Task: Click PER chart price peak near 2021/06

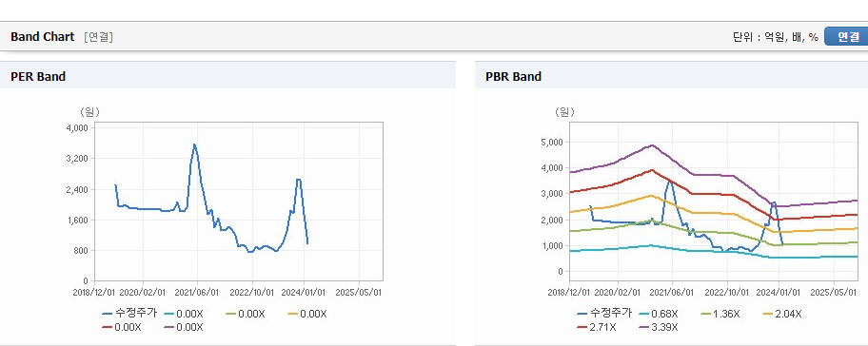Action: point(194,144)
